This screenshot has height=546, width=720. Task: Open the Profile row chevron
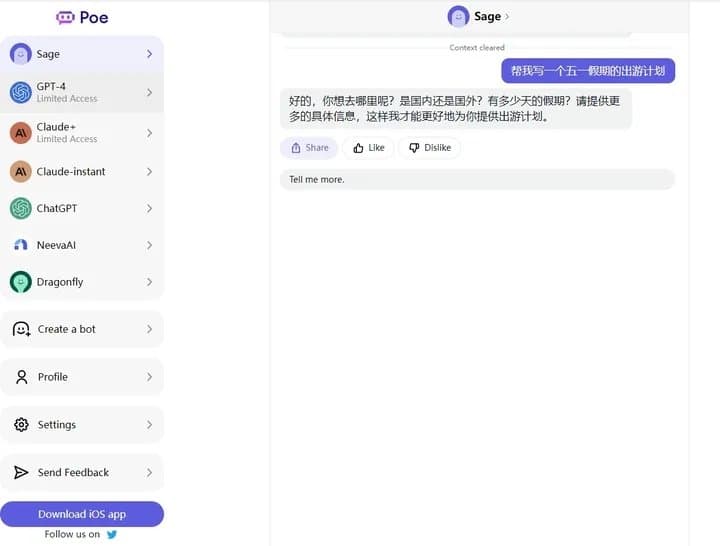pyautogui.click(x=149, y=377)
